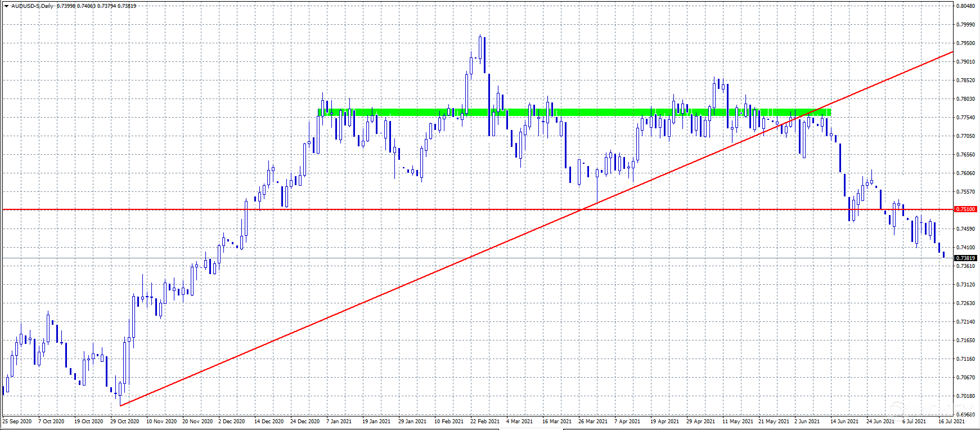Click the 22 Feb 2021 date label
The height and width of the screenshot is (430, 980).
[484, 421]
